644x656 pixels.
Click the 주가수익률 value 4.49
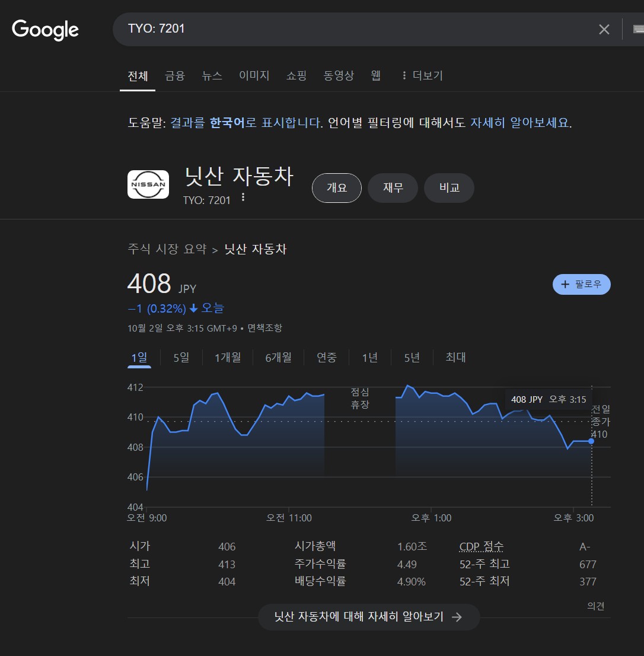click(407, 565)
